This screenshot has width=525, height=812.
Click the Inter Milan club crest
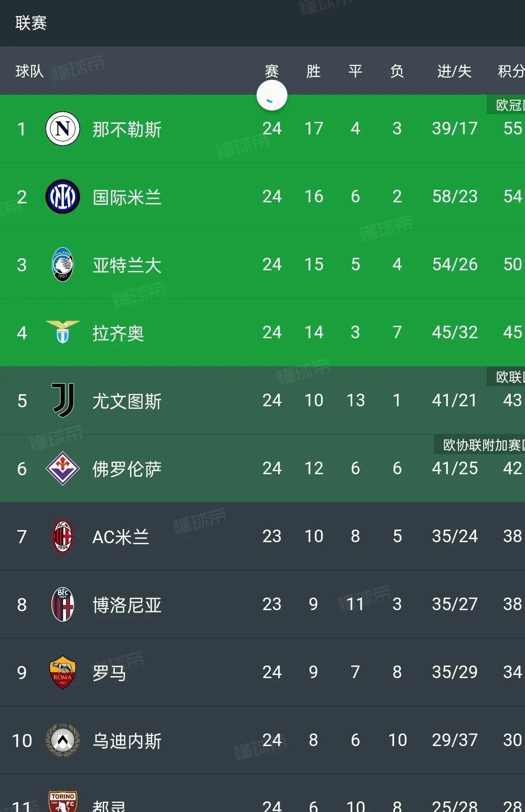pos(62,197)
